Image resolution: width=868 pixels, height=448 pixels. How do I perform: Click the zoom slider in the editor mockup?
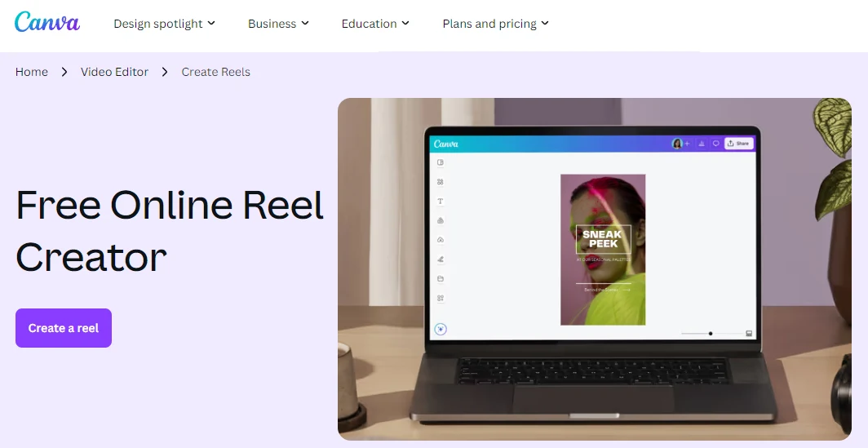[x=711, y=334]
